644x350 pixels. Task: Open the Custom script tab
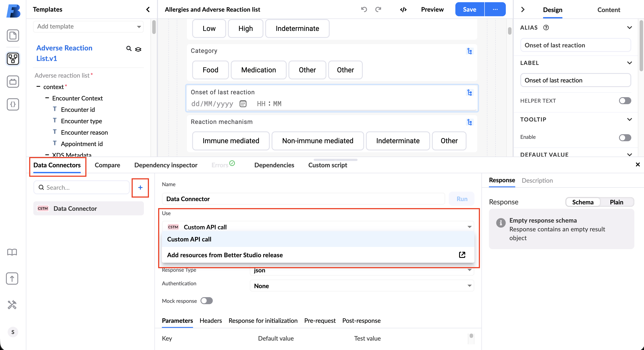coord(327,165)
